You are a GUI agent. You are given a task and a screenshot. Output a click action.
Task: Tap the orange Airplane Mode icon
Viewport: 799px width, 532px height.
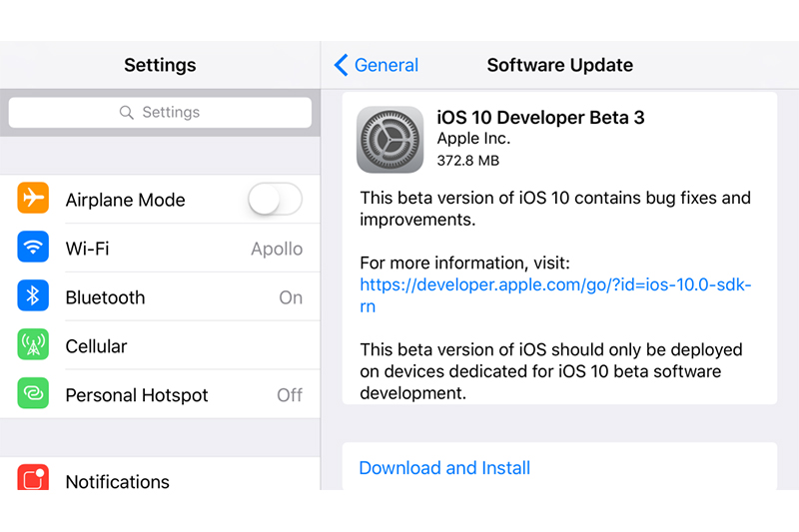(33, 199)
